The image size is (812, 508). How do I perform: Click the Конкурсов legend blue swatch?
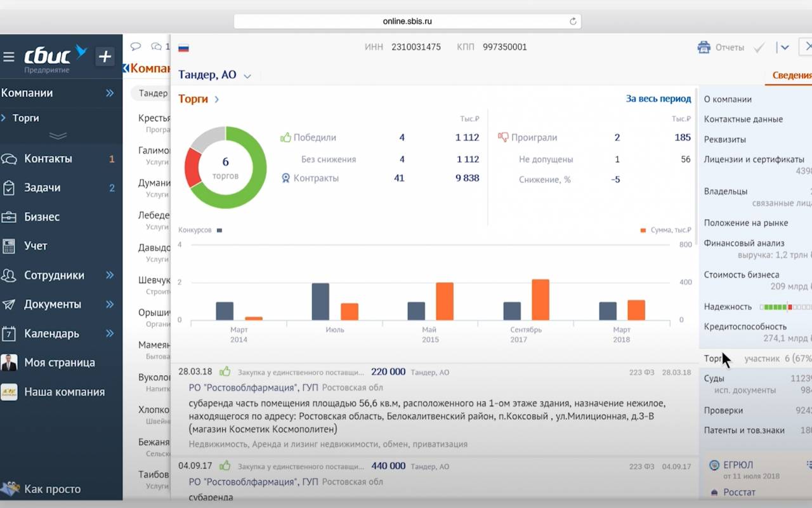[x=219, y=231]
